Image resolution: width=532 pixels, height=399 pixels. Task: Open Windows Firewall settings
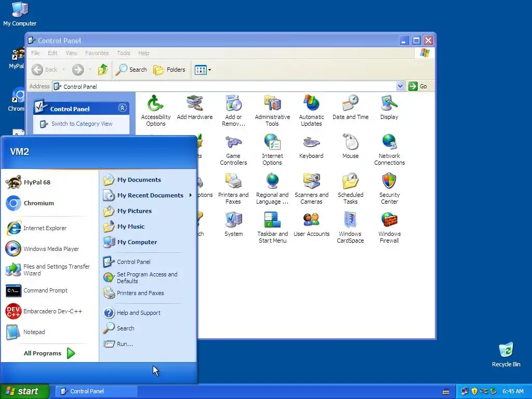[x=390, y=228]
